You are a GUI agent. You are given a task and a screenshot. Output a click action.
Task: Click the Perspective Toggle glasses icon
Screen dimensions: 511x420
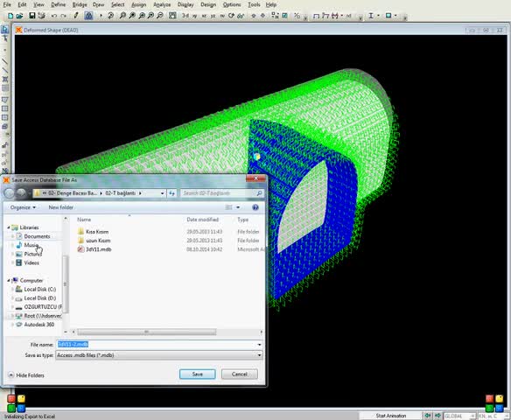(241, 16)
